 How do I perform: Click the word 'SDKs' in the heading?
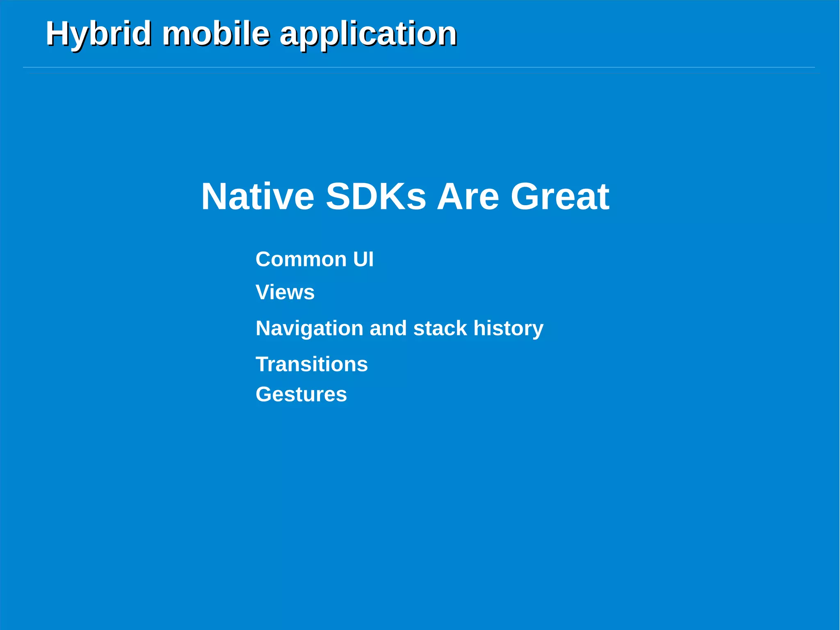coord(376,196)
